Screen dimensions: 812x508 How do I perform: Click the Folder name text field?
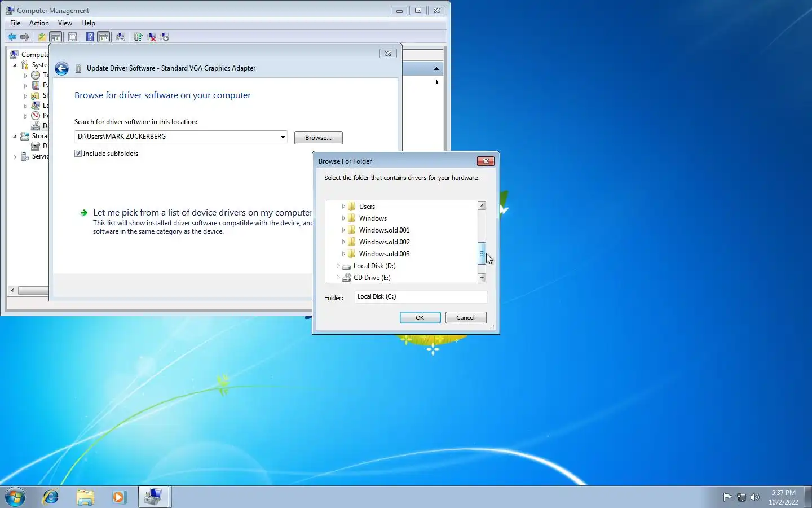coord(421,297)
